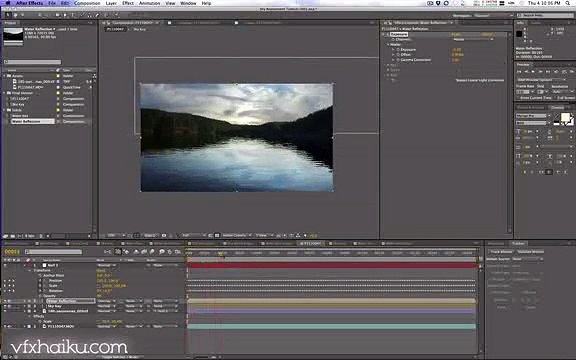Screen dimensions: 576x360
Task: Click the Water Reflection project thumbnail
Action: (x=13, y=35)
